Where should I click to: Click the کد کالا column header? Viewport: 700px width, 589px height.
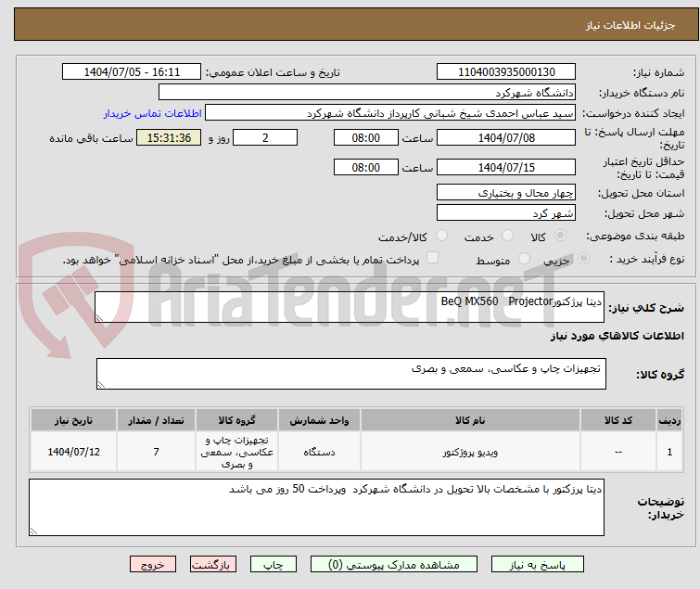point(618,420)
